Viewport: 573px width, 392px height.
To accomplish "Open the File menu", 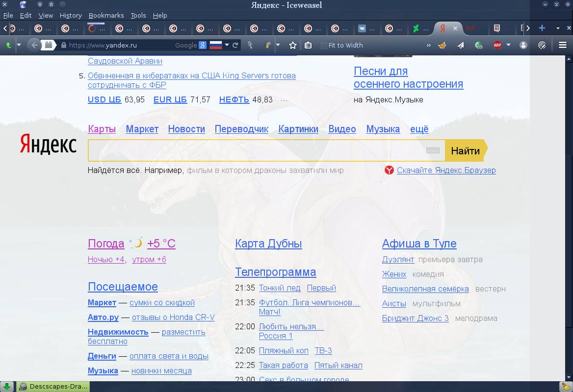I will click(8, 15).
